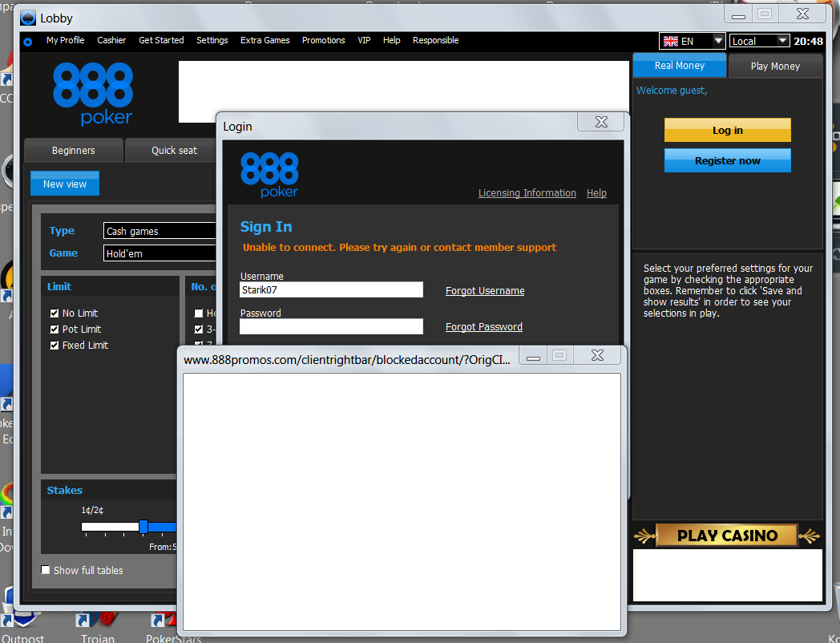Click the 888poker logo in Lobby
840x643 pixels.
(93, 93)
